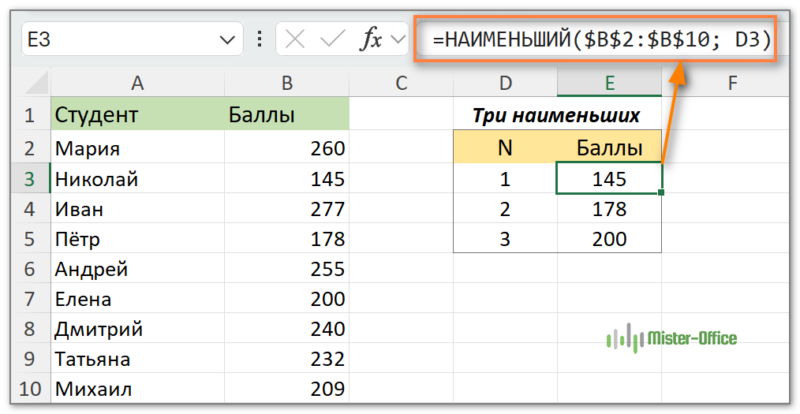Image resolution: width=800 pixels, height=414 pixels.
Task: Select column A header
Action: [136, 82]
